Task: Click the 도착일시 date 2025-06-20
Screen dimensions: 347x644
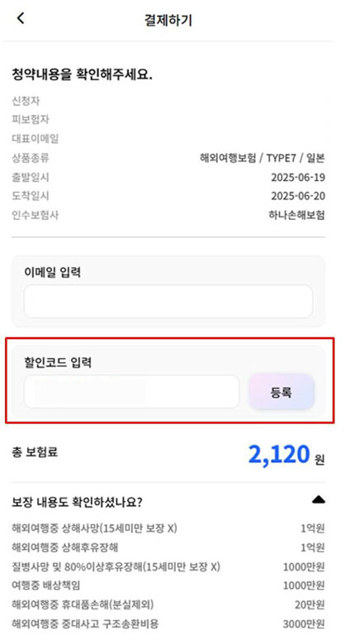Action: click(297, 196)
